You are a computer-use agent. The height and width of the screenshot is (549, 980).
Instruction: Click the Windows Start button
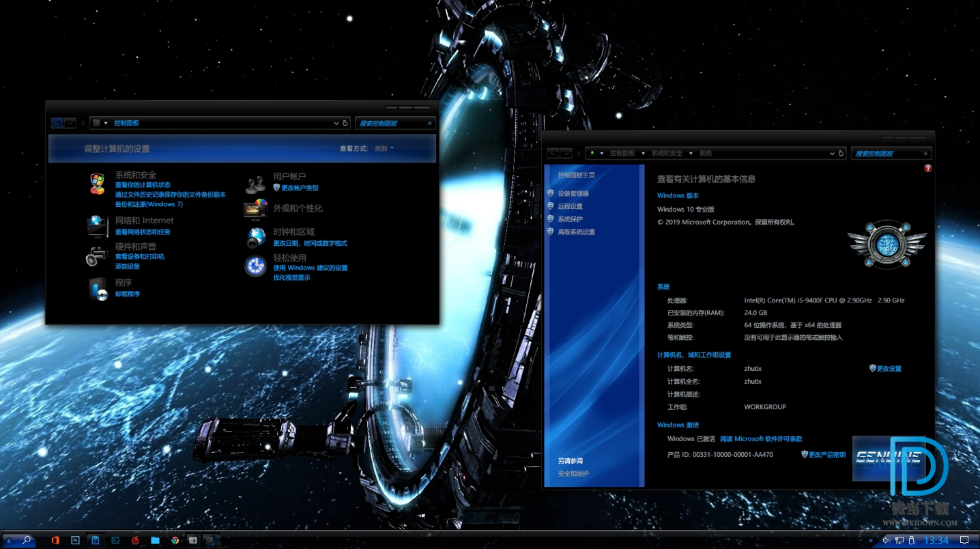point(9,540)
